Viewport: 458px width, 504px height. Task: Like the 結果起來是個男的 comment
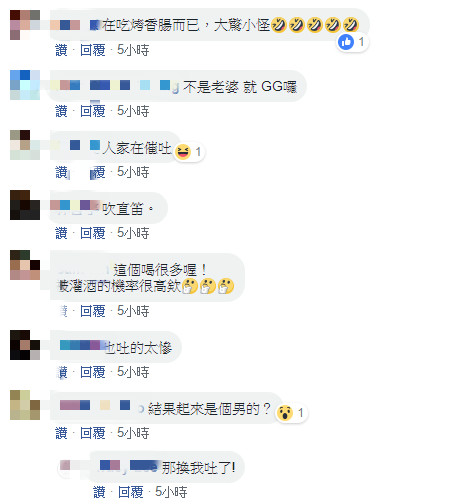click(x=61, y=433)
